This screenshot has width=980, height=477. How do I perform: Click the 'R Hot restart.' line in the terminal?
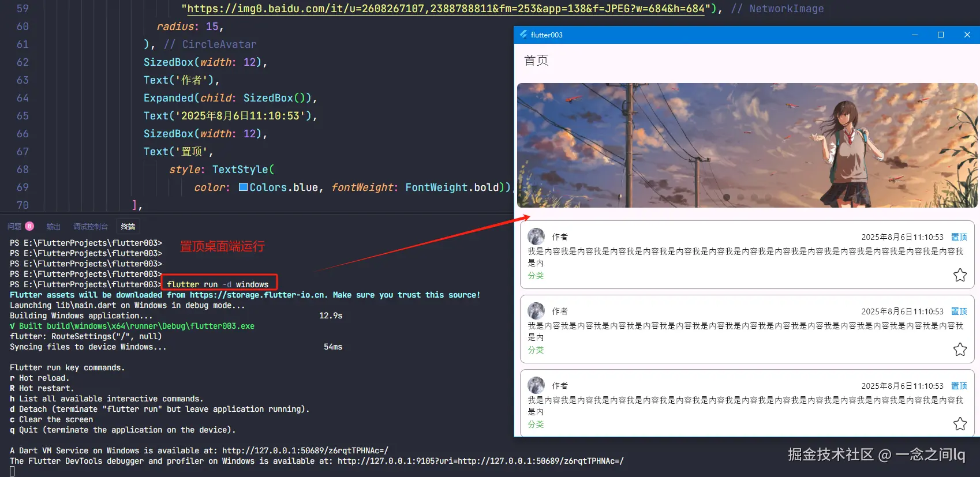click(42, 389)
